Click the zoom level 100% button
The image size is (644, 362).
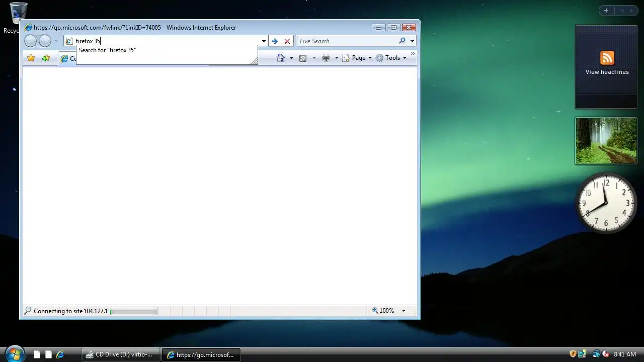pos(383,311)
